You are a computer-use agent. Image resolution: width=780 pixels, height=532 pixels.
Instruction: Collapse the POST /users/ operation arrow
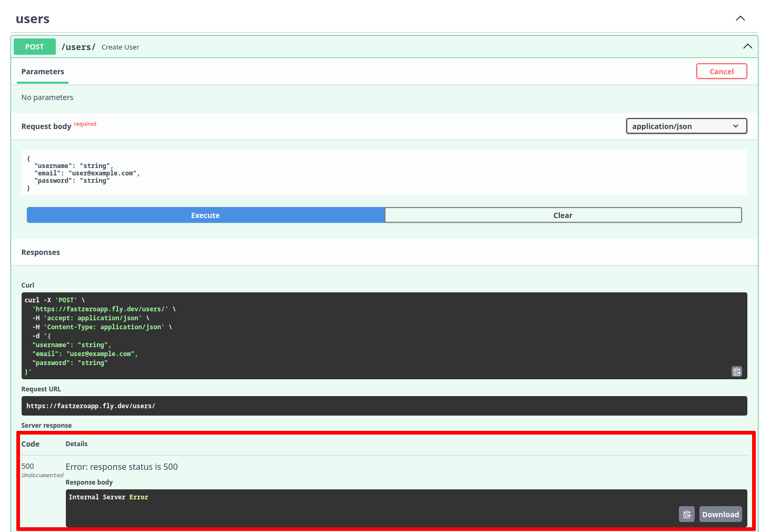747,46
